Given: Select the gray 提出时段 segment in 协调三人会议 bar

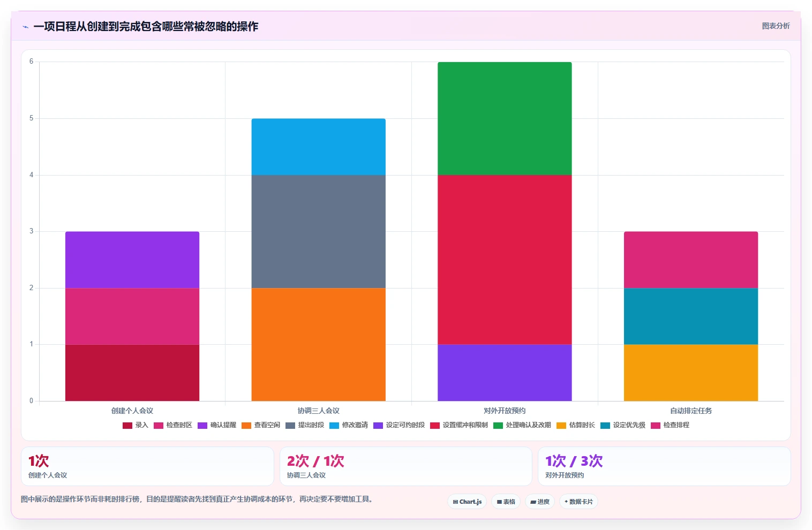Looking at the screenshot, I should (319, 231).
